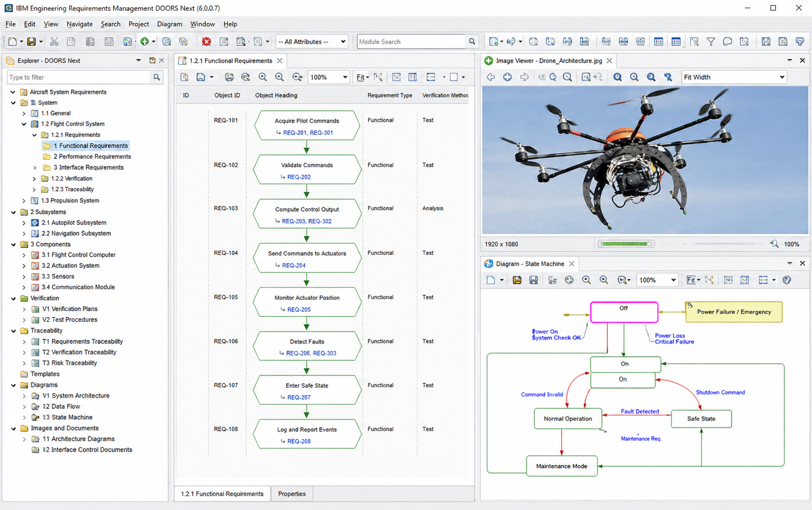Image resolution: width=812 pixels, height=510 pixels.
Task: Collapse the 1.2 Flight Control System node
Action: (24, 124)
